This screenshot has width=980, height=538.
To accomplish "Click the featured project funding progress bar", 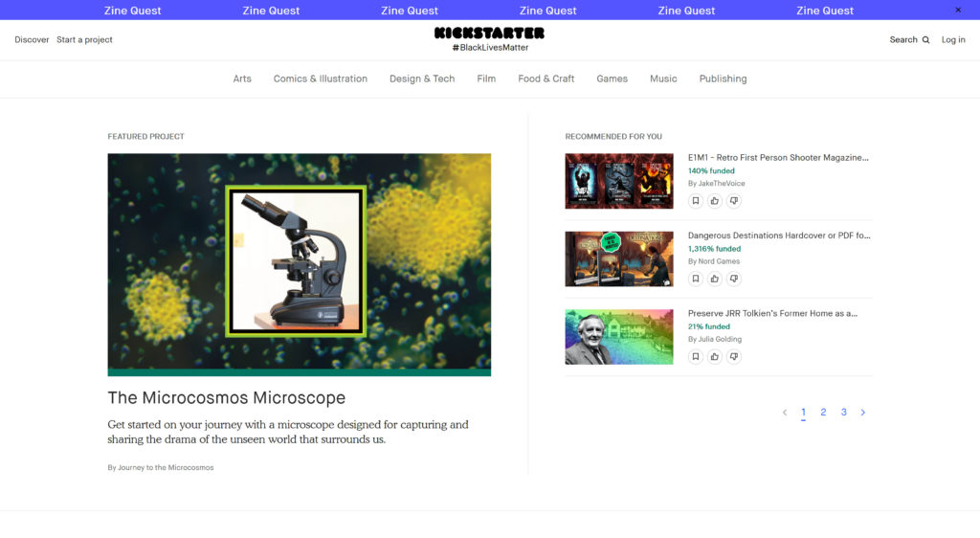I will [300, 373].
